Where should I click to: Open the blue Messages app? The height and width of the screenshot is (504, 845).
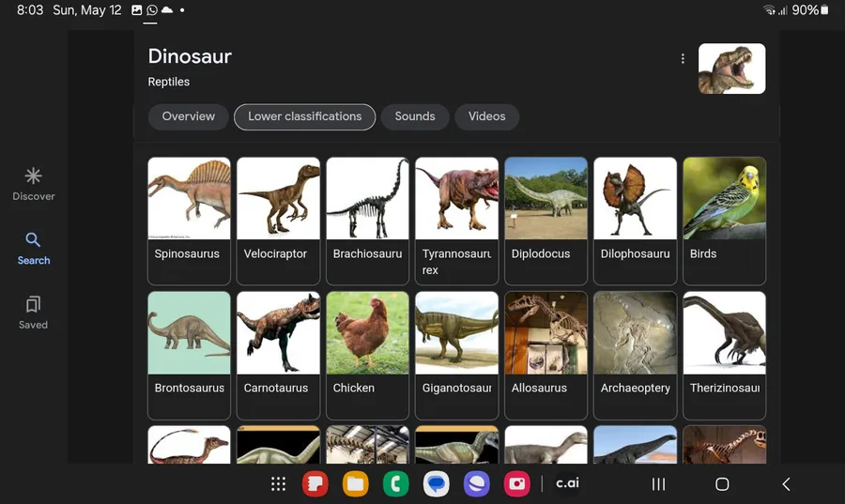coord(436,484)
